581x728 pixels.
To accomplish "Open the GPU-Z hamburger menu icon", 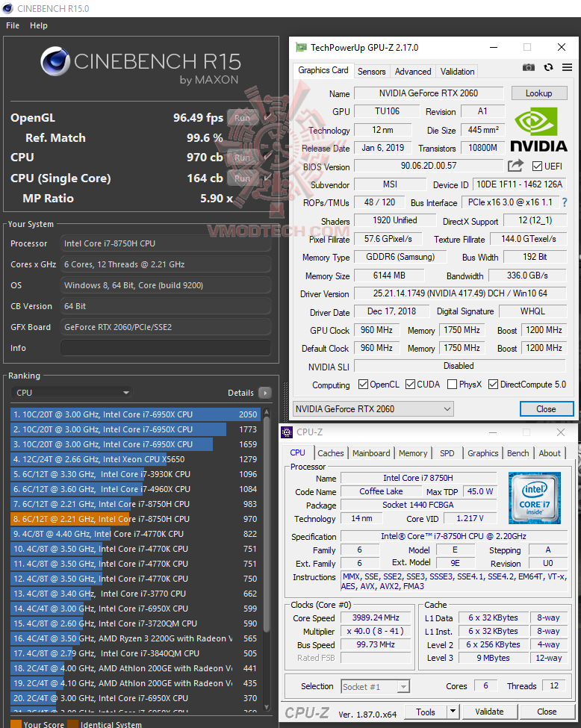I will (567, 67).
